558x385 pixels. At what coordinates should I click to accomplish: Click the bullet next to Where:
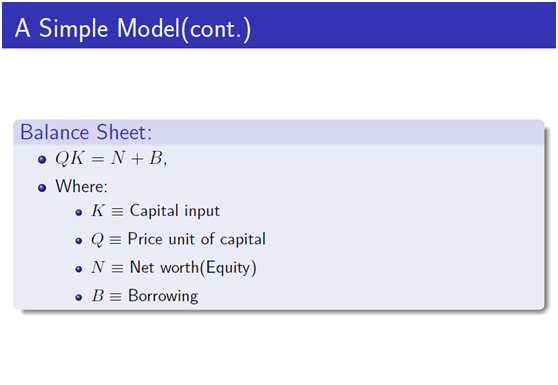click(x=42, y=188)
